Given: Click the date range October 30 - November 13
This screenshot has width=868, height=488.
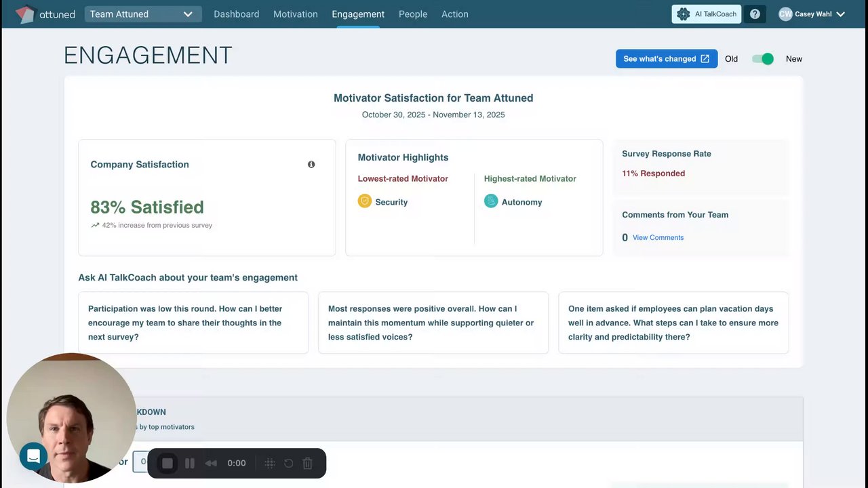Looking at the screenshot, I should point(433,115).
